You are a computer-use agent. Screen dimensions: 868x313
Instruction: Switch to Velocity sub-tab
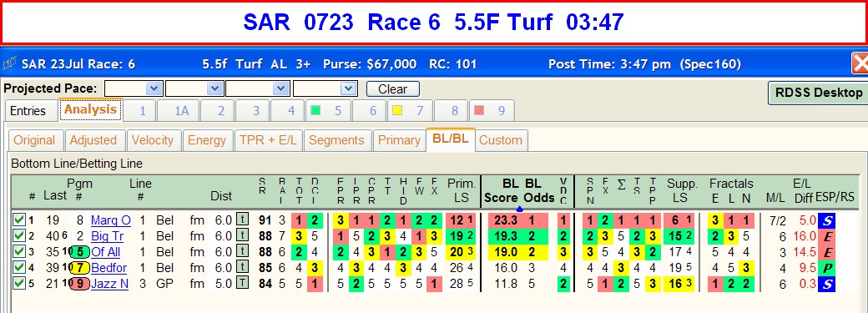coord(153,140)
